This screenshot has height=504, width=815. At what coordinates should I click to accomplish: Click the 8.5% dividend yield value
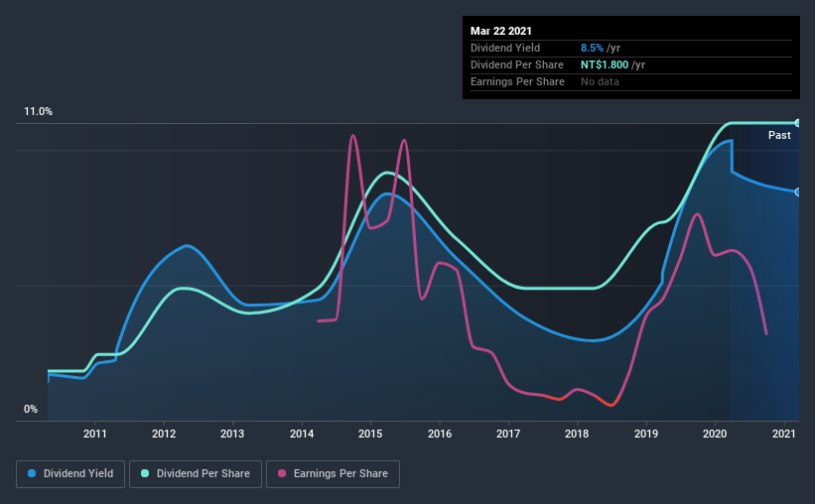tap(592, 48)
